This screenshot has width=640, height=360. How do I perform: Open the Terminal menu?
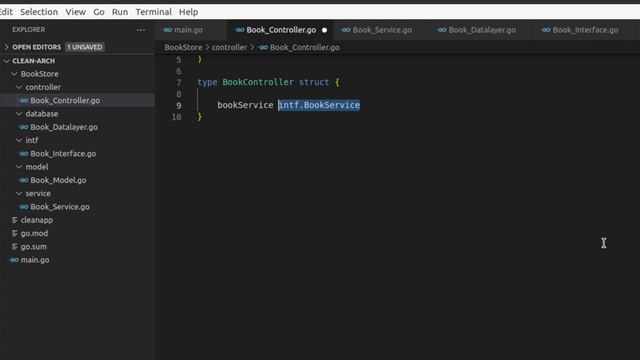click(x=153, y=12)
